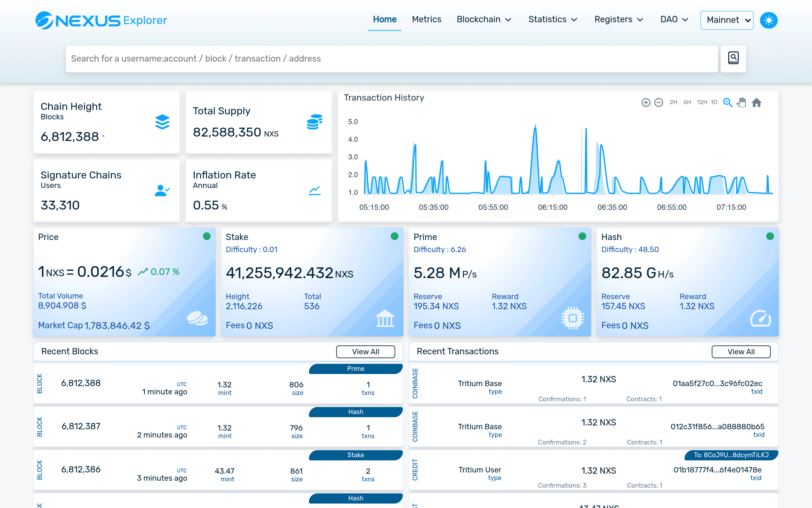
Task: Zoom in on the Transaction History chart
Action: [645, 102]
